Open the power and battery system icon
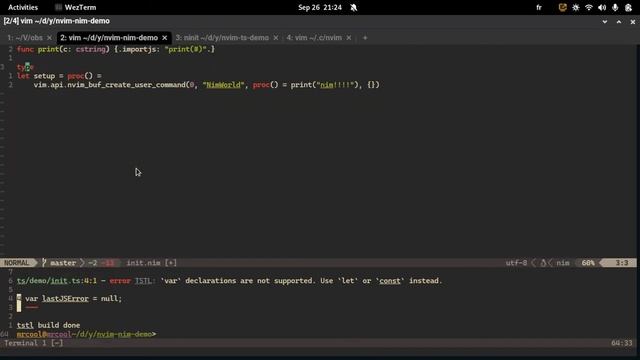This screenshot has width=640, height=360. click(628, 7)
